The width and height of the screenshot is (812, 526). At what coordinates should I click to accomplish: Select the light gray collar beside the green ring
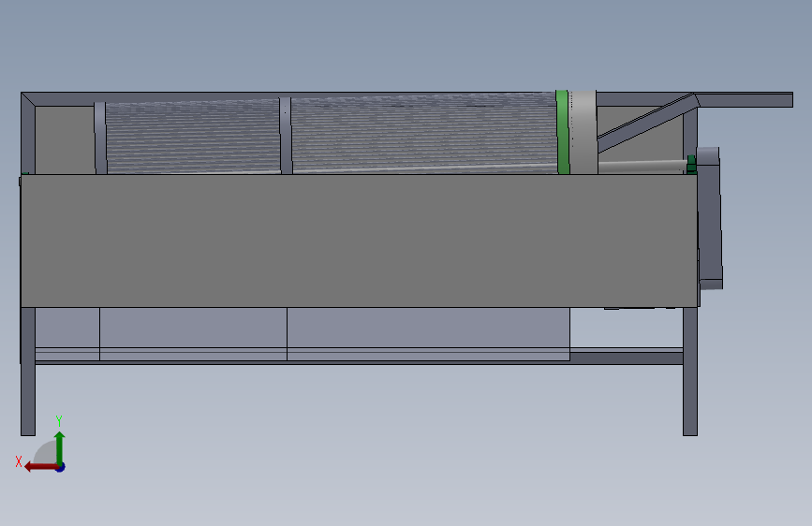pyautogui.click(x=583, y=132)
